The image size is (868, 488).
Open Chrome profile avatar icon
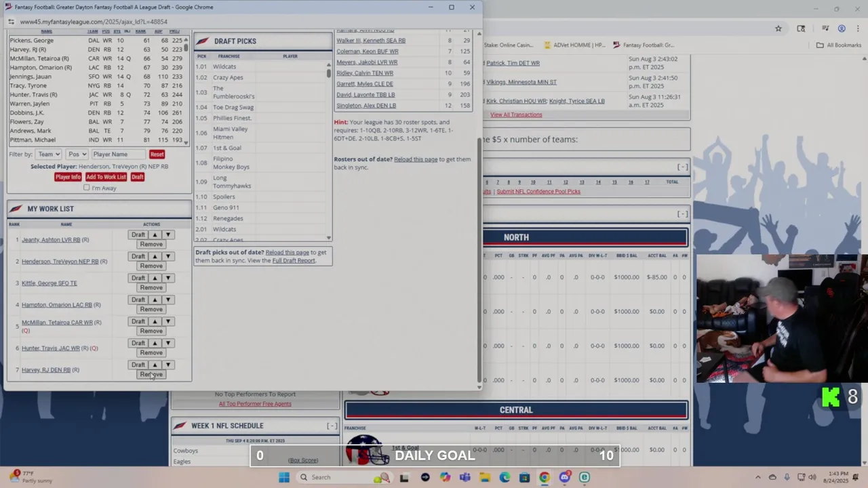[842, 28]
